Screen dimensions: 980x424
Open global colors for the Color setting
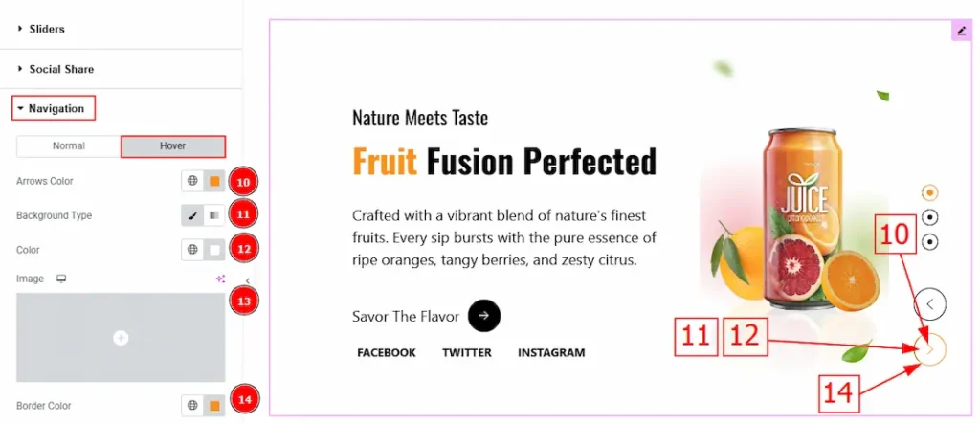pyautogui.click(x=192, y=250)
